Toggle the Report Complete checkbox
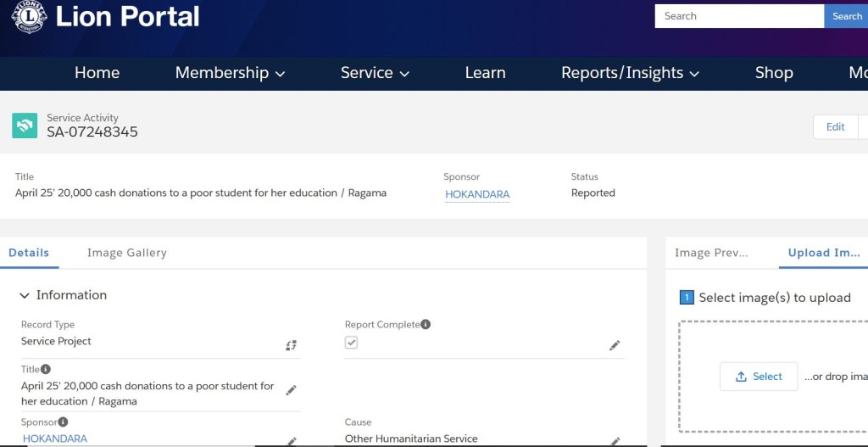Screen dimensions: 868x447 pyautogui.click(x=351, y=343)
